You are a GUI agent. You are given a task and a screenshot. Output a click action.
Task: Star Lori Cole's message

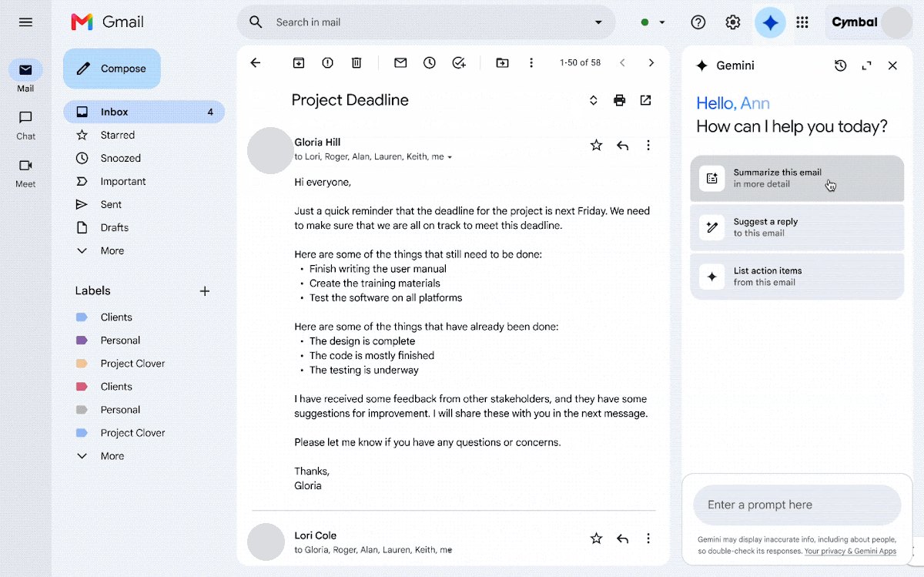click(596, 538)
